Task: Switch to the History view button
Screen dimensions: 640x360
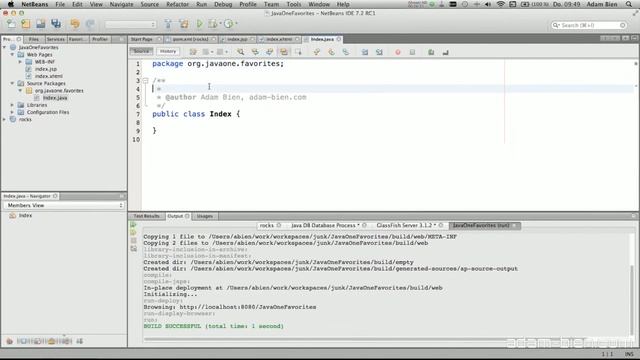Action: pyautogui.click(x=168, y=51)
